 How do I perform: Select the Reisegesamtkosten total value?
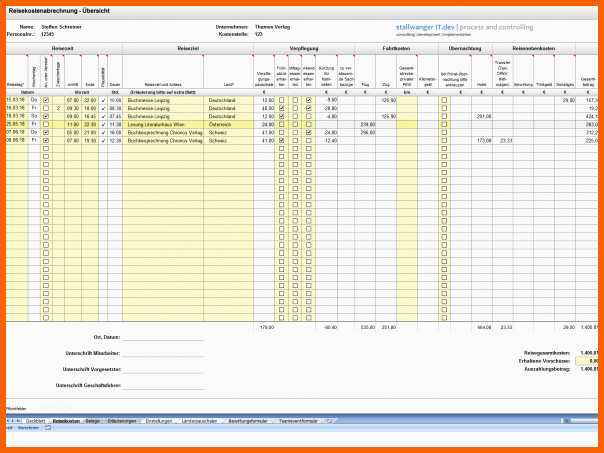[x=589, y=353]
